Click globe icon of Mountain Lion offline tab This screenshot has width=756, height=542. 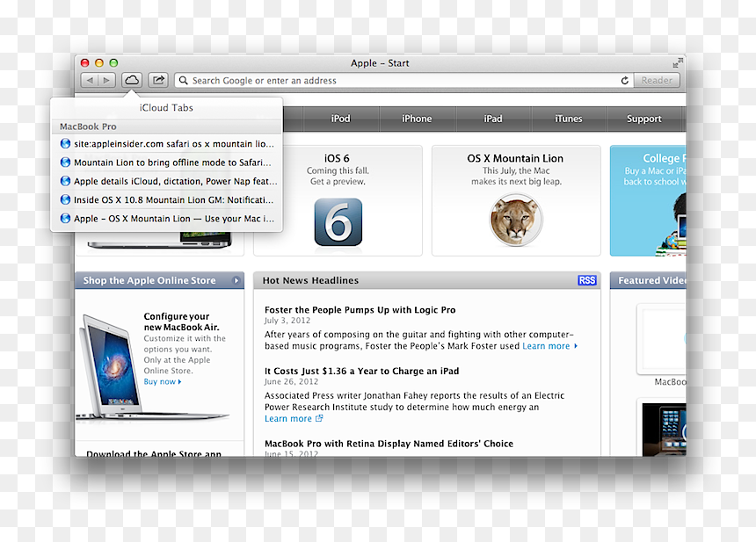pos(65,163)
